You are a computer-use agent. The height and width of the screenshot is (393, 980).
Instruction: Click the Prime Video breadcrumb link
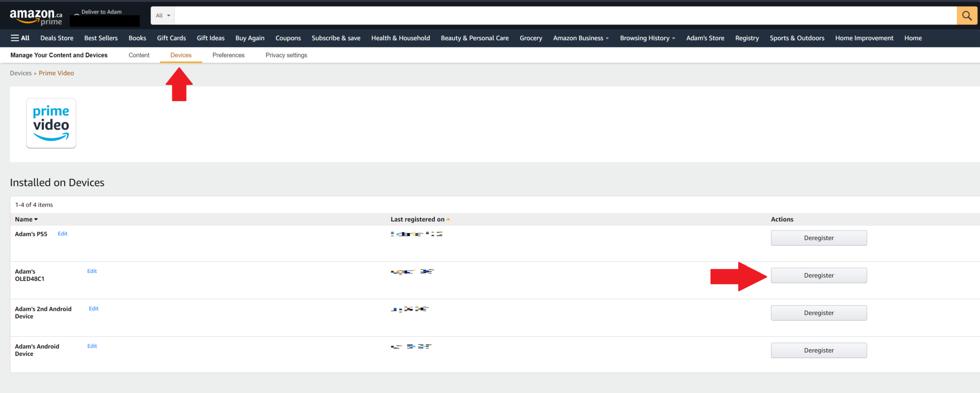56,73
